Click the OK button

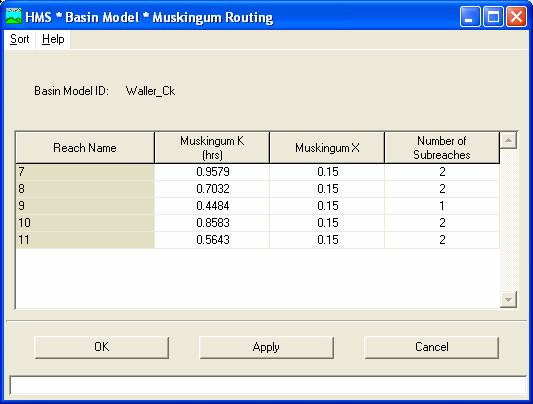tap(102, 347)
